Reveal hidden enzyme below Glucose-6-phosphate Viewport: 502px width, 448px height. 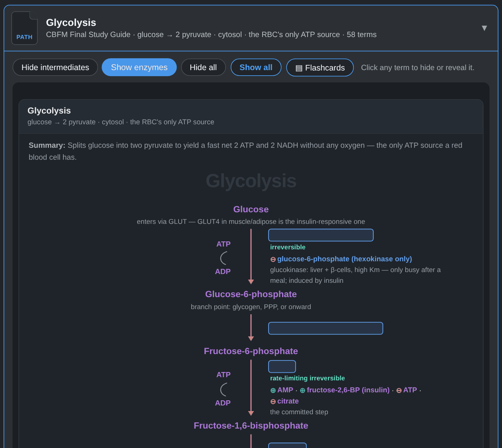[326, 328]
